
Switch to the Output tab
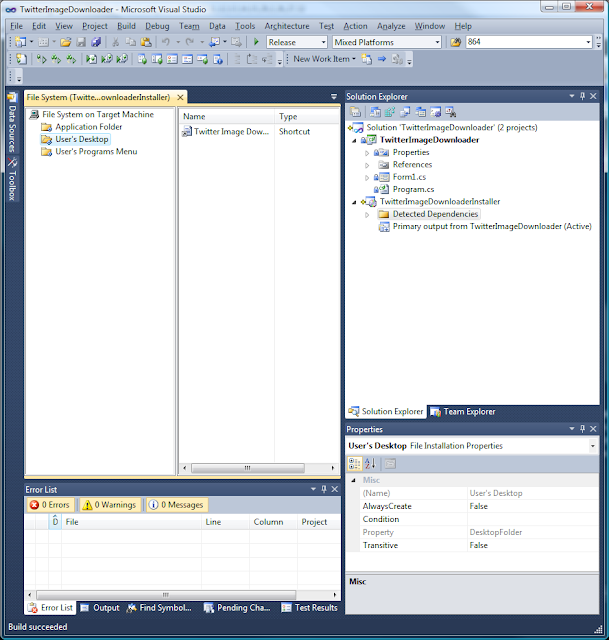tap(100, 608)
